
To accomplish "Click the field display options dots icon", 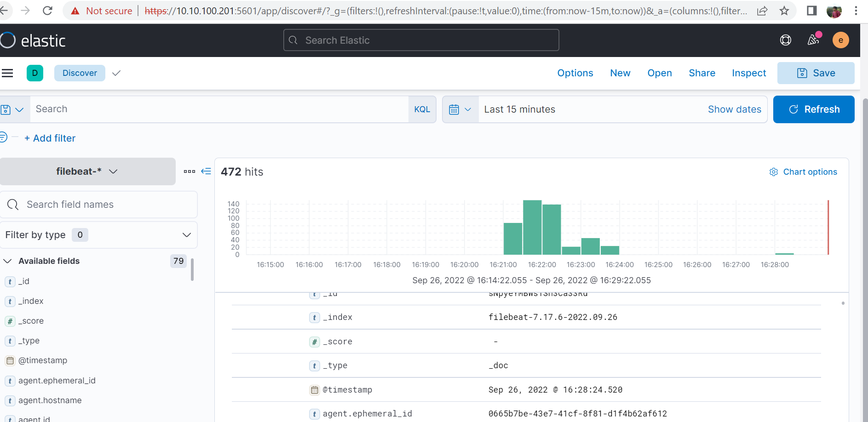I will [x=189, y=171].
